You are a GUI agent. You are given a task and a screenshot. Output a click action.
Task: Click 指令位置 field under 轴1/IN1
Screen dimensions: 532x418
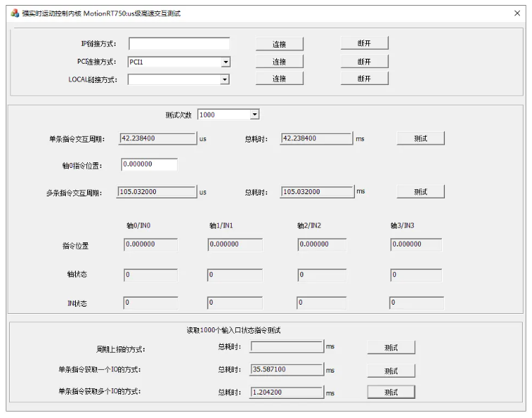click(234, 244)
